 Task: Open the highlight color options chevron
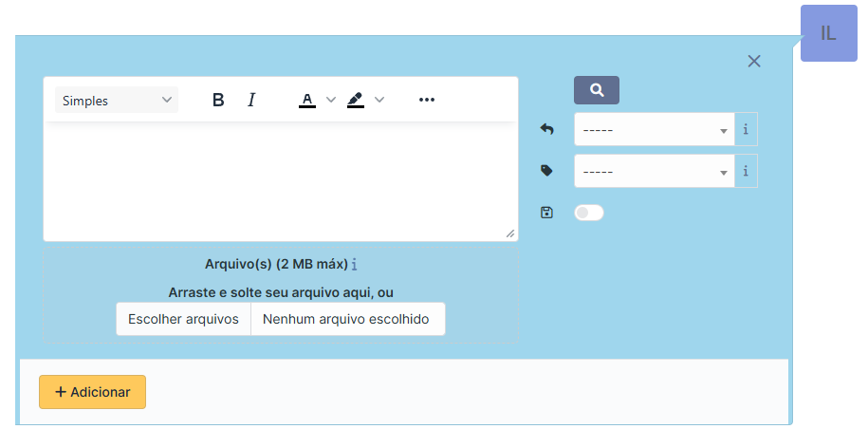tap(379, 100)
